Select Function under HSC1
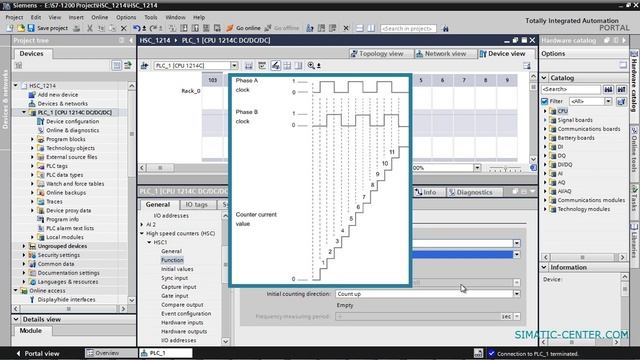 coord(172,260)
